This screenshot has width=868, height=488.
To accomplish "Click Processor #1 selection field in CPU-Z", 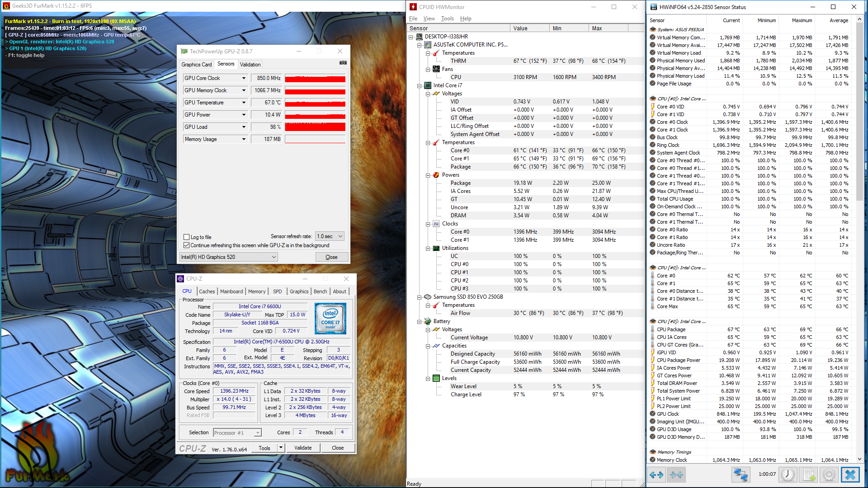I will (237, 432).
